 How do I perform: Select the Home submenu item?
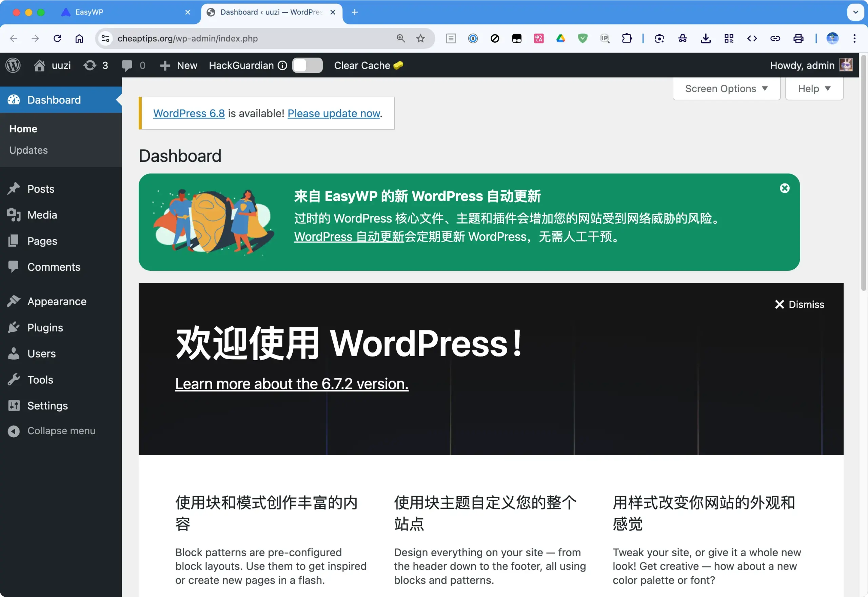click(23, 129)
